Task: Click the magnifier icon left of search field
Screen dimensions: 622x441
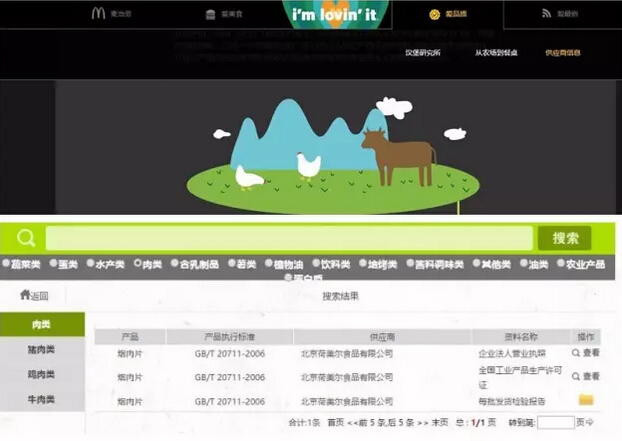Action: tap(26, 238)
